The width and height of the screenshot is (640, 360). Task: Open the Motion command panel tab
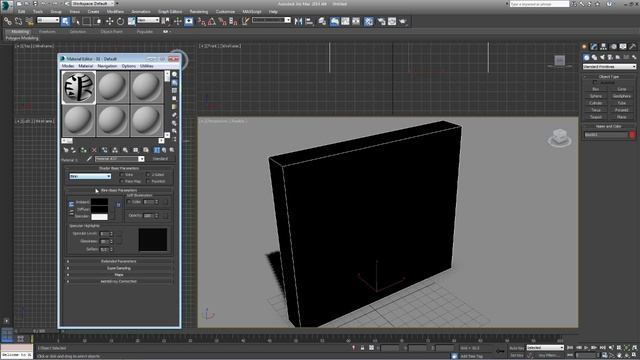coord(613,47)
